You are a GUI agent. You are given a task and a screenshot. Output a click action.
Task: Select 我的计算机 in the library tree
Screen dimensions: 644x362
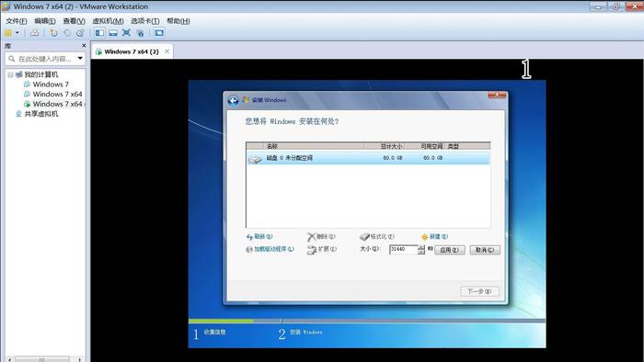[41, 74]
